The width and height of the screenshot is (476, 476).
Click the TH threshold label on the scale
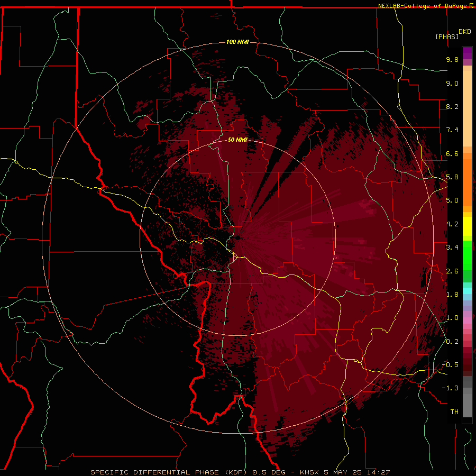coord(454,412)
